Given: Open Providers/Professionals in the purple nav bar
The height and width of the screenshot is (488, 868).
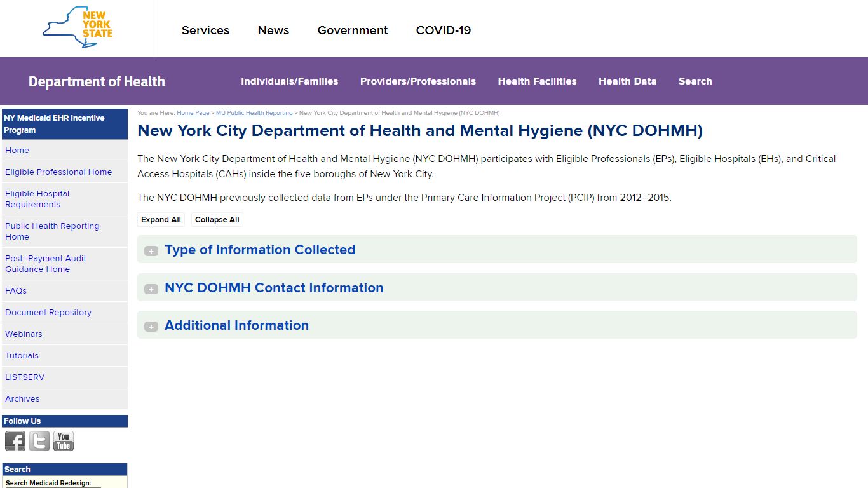Looking at the screenshot, I should click(418, 81).
